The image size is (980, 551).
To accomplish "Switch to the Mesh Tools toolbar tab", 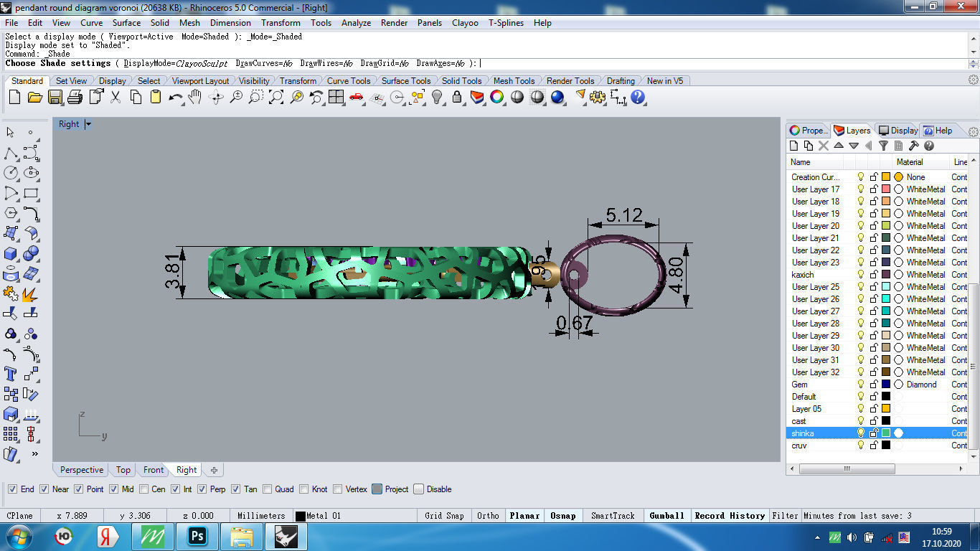I will [x=514, y=81].
